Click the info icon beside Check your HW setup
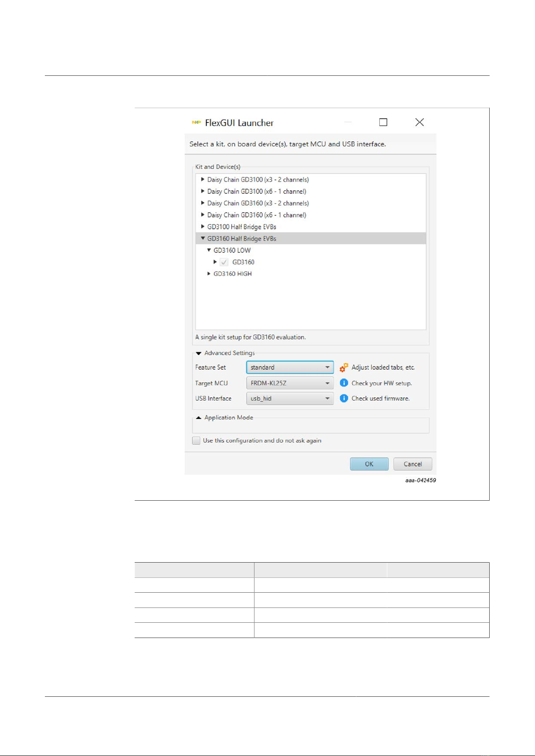 [x=344, y=383]
